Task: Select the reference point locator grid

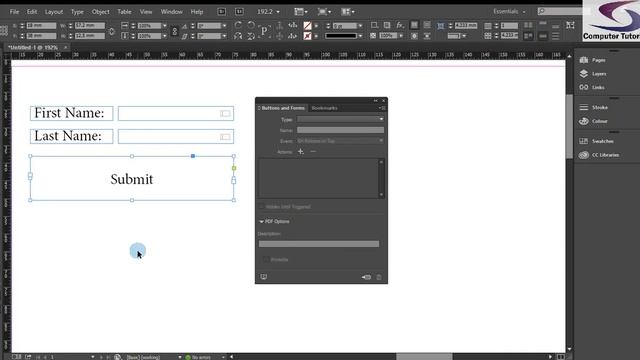Action: [4, 31]
